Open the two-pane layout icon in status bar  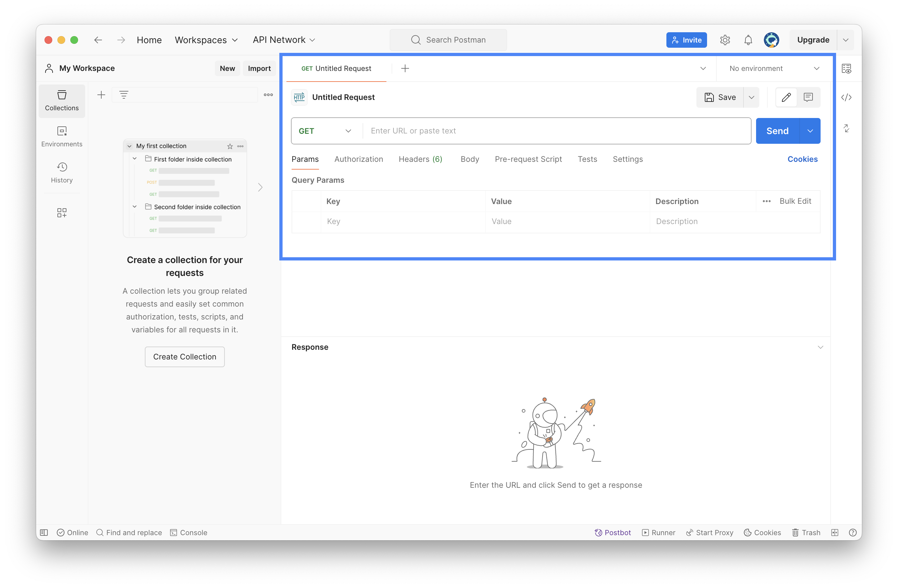pos(834,532)
